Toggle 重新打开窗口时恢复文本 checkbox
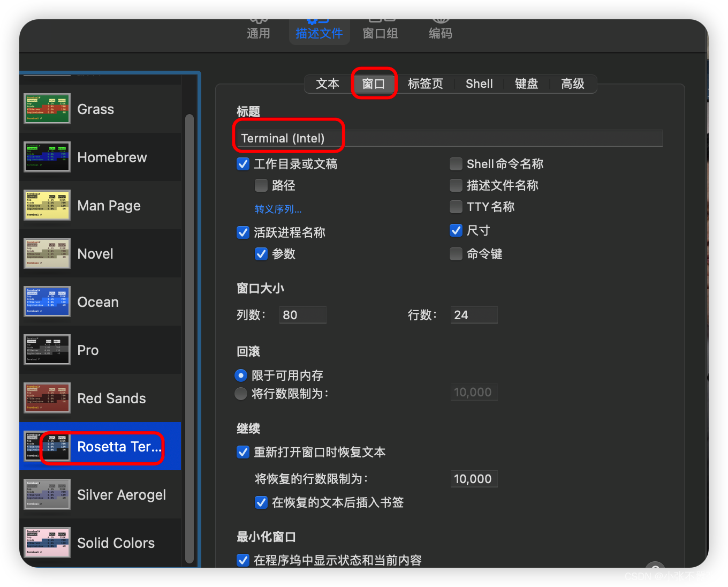Viewport: 728px width, 587px height. pos(243,452)
